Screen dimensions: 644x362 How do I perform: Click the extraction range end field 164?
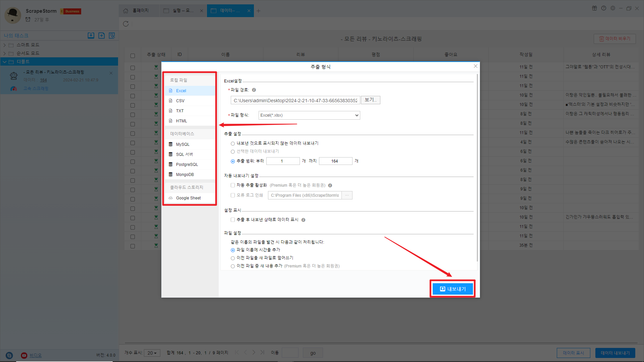tap(335, 161)
